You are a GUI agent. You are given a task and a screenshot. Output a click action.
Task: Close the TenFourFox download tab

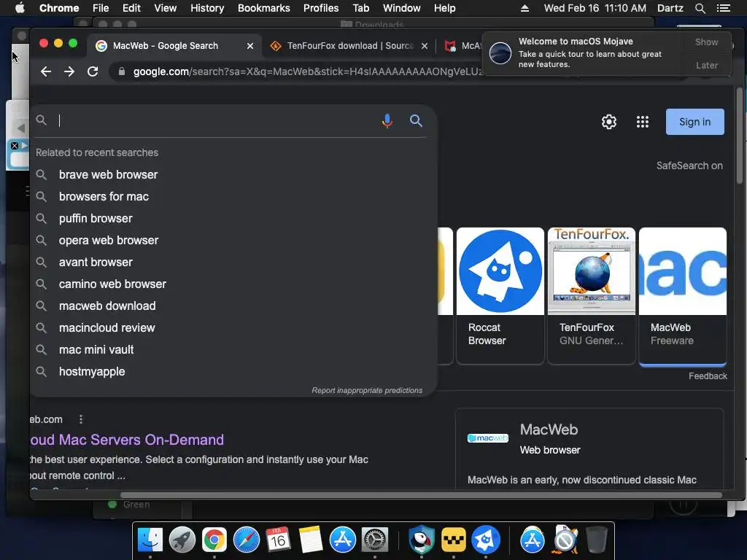tap(425, 46)
